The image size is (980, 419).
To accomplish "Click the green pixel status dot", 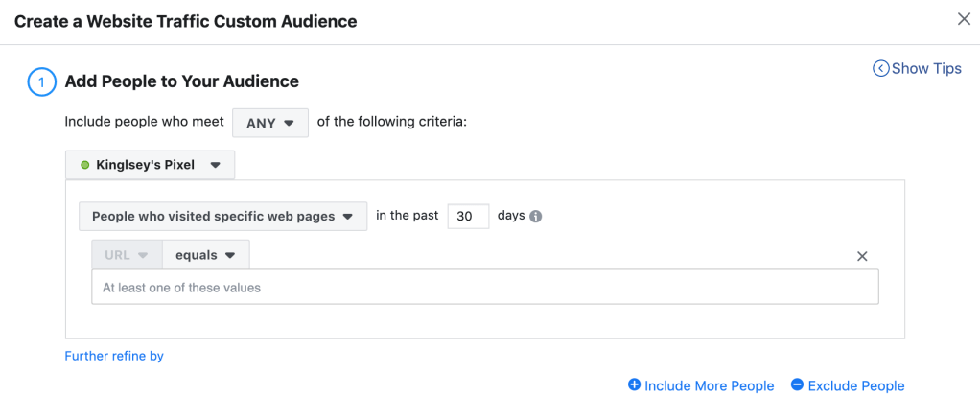I will 85,165.
